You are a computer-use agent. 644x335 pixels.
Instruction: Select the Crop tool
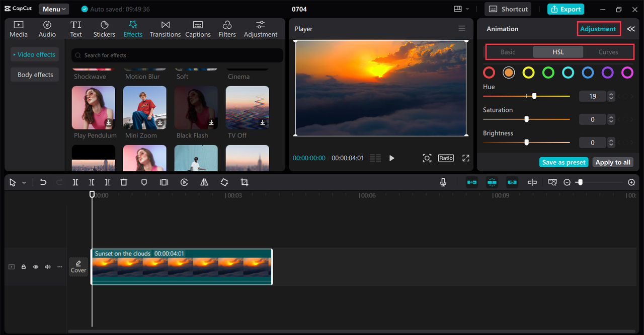[x=245, y=182]
